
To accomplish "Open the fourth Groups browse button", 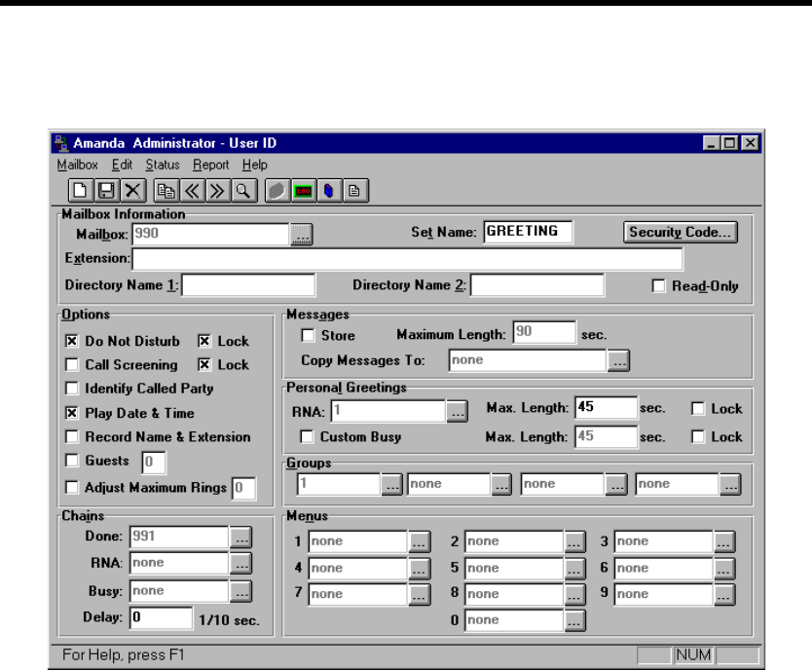I will pyautogui.click(x=730, y=485).
